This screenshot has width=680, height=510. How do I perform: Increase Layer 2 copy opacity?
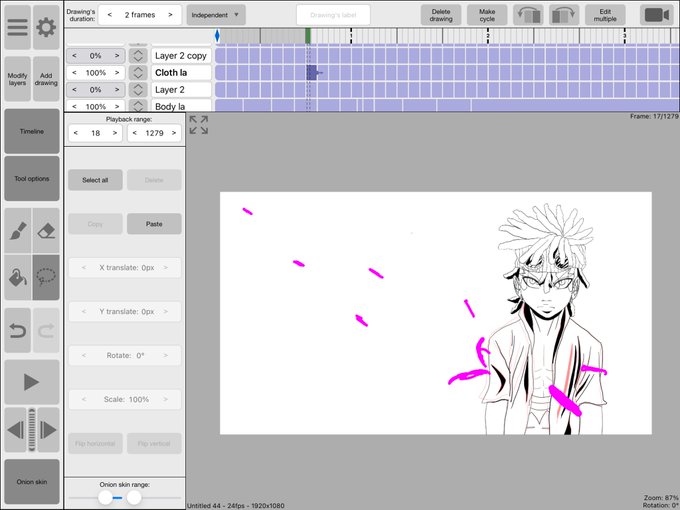coord(117,56)
